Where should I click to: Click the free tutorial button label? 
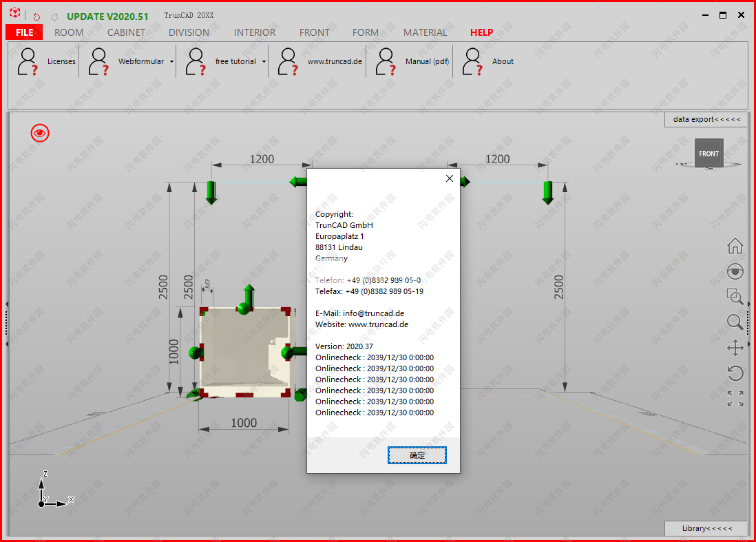tap(235, 62)
